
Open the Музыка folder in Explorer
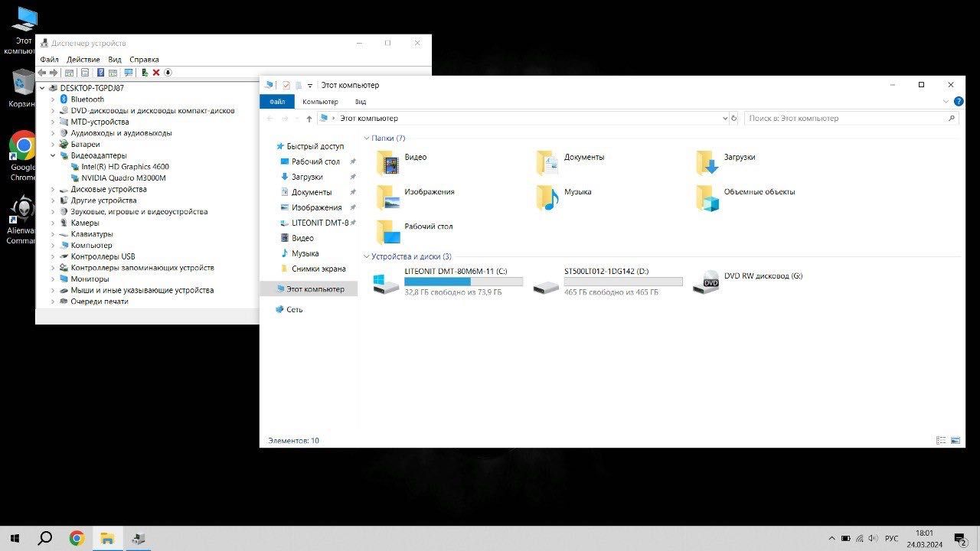[564, 197]
